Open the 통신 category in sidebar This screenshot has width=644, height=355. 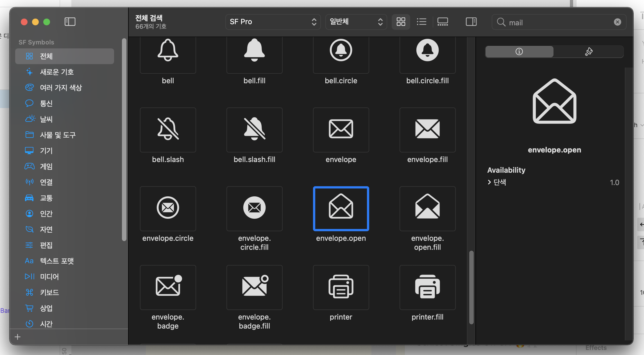click(x=46, y=103)
